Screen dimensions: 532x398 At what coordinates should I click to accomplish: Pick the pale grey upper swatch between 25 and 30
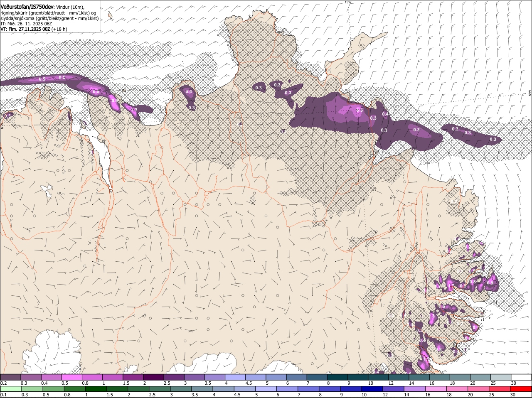[x=501, y=377]
